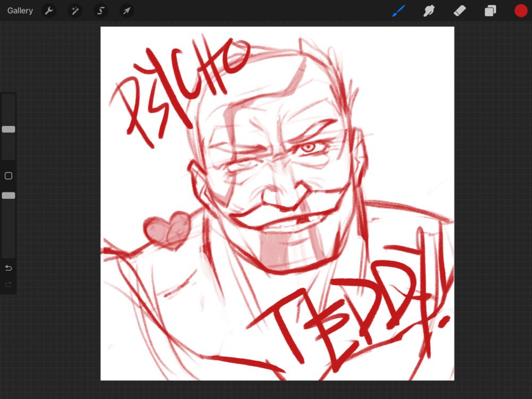Open the Actions wrench menu
532x399 pixels.
[x=49, y=11]
